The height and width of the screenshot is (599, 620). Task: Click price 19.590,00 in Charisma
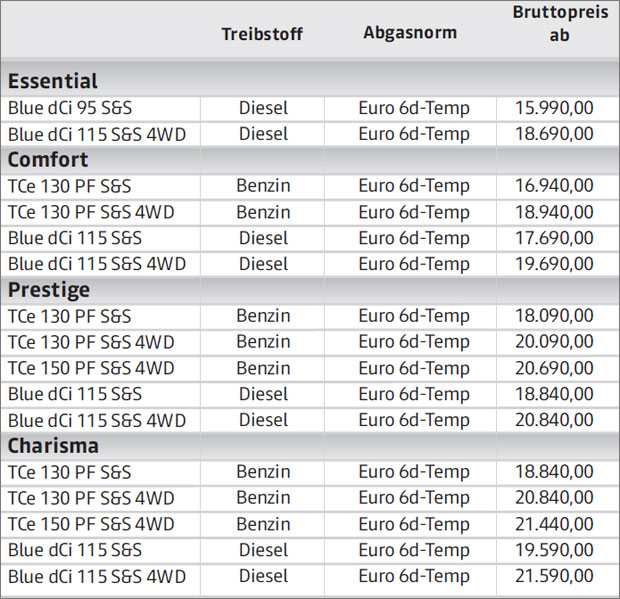coord(554,550)
